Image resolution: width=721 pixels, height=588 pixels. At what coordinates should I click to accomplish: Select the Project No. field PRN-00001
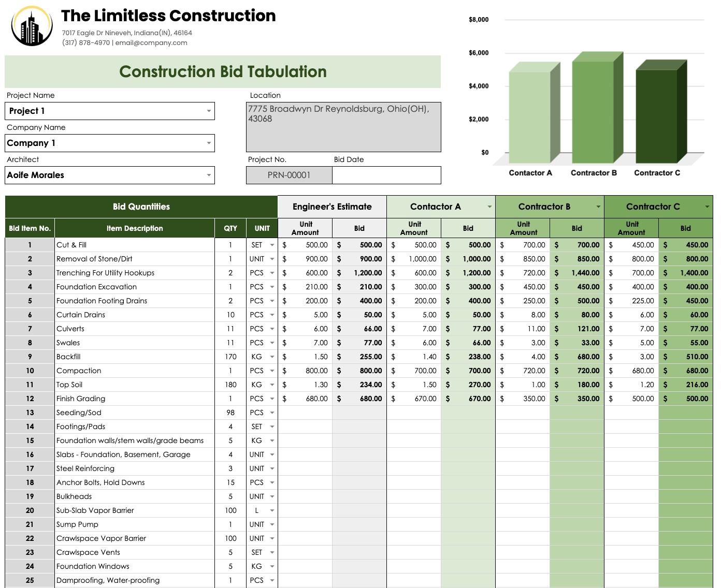click(x=289, y=175)
